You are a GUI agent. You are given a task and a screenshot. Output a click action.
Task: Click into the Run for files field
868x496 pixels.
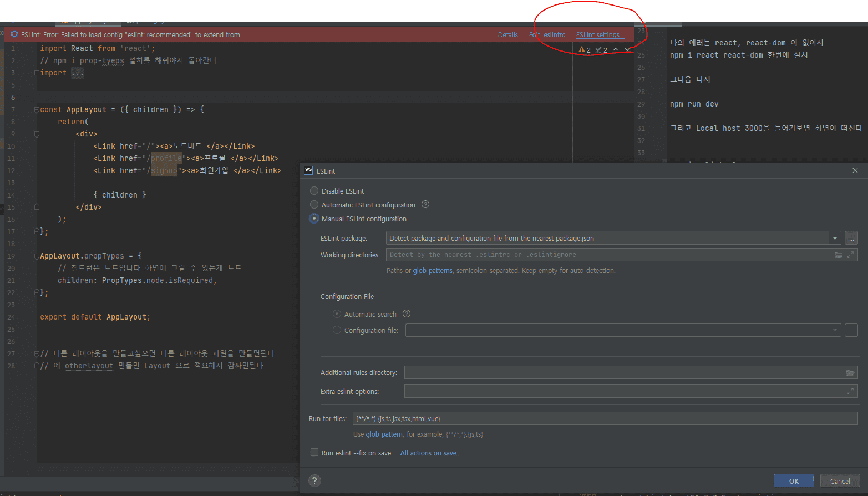coord(605,418)
